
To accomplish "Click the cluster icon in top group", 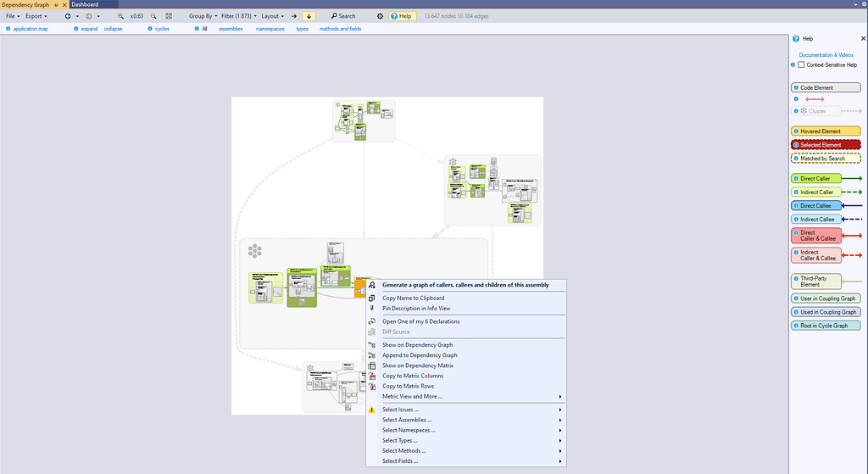I will (x=337, y=104).
